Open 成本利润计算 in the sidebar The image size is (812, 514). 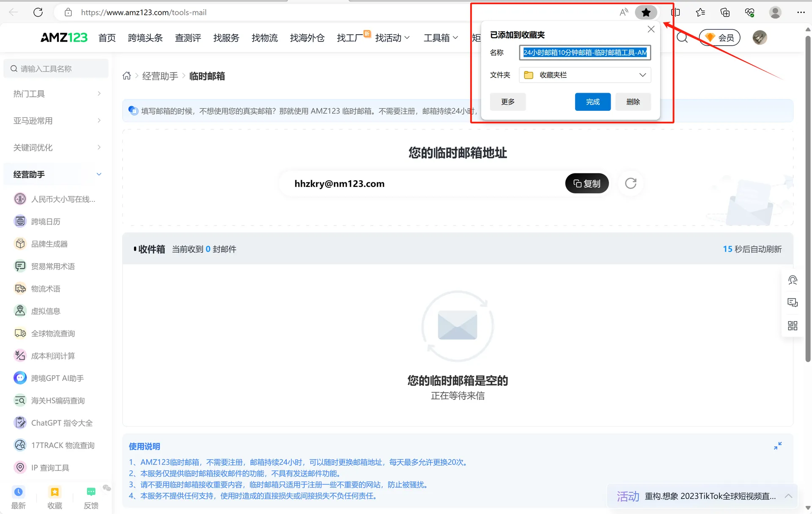click(53, 356)
